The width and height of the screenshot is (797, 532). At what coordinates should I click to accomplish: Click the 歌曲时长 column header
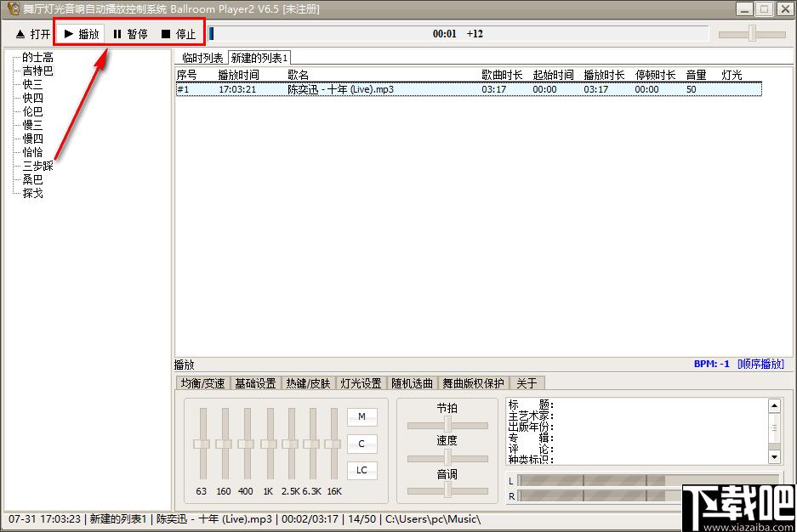point(502,75)
